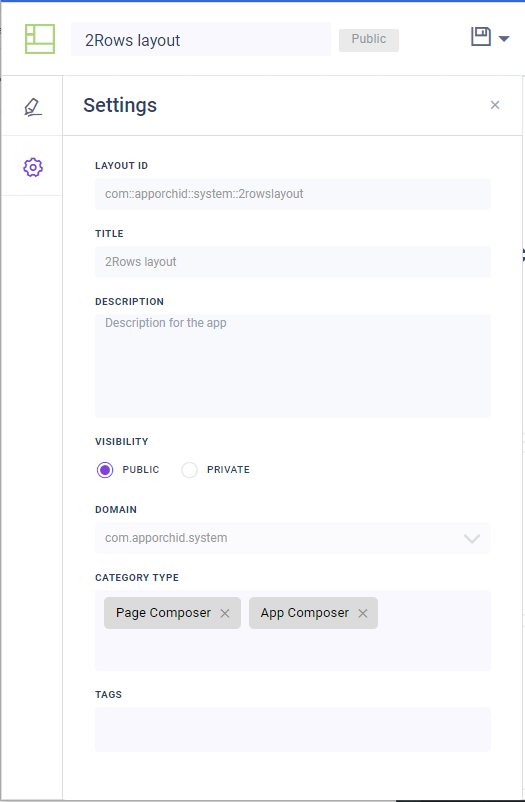Select the Private visibility radio button
This screenshot has height=802, width=525.
[x=189, y=470]
